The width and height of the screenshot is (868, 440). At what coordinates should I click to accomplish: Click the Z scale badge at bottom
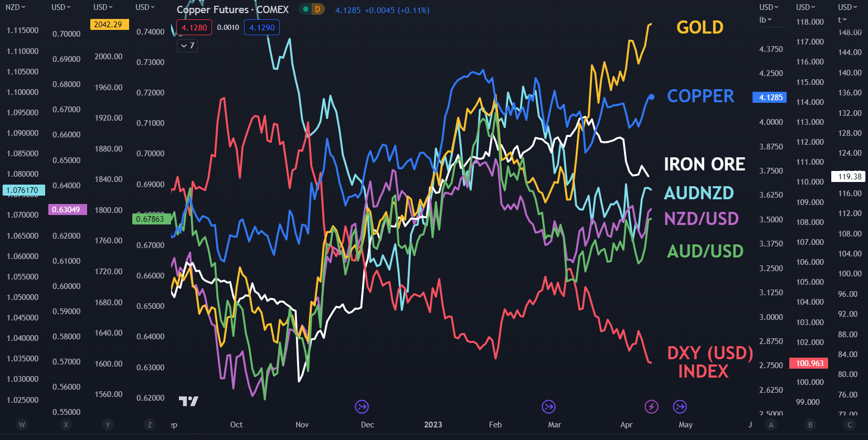click(x=150, y=425)
